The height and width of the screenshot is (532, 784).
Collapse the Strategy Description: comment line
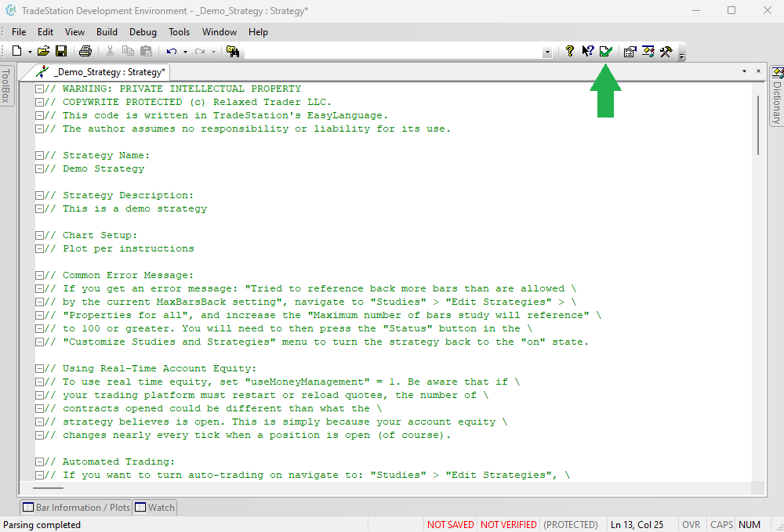(39, 195)
